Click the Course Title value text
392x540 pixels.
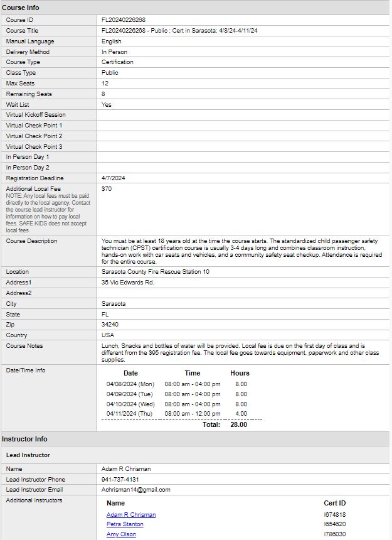179,31
